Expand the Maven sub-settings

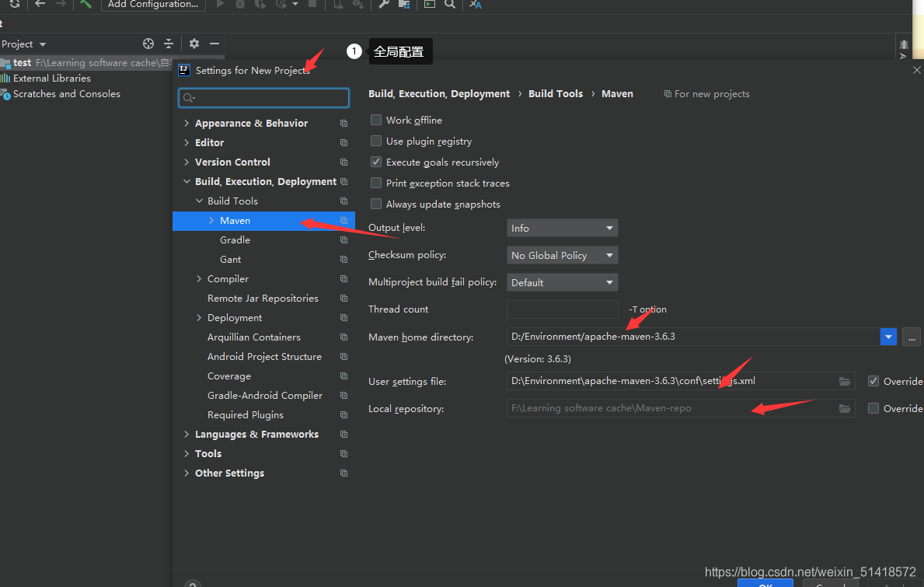click(211, 221)
